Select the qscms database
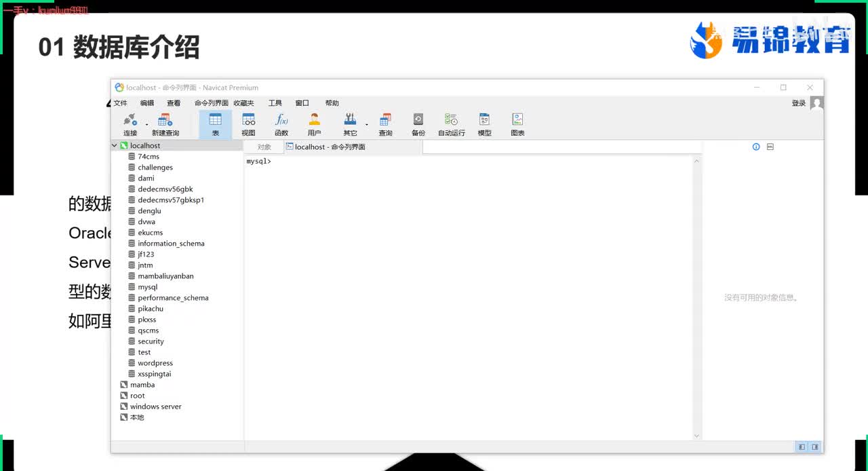The height and width of the screenshot is (471, 868). tap(148, 331)
